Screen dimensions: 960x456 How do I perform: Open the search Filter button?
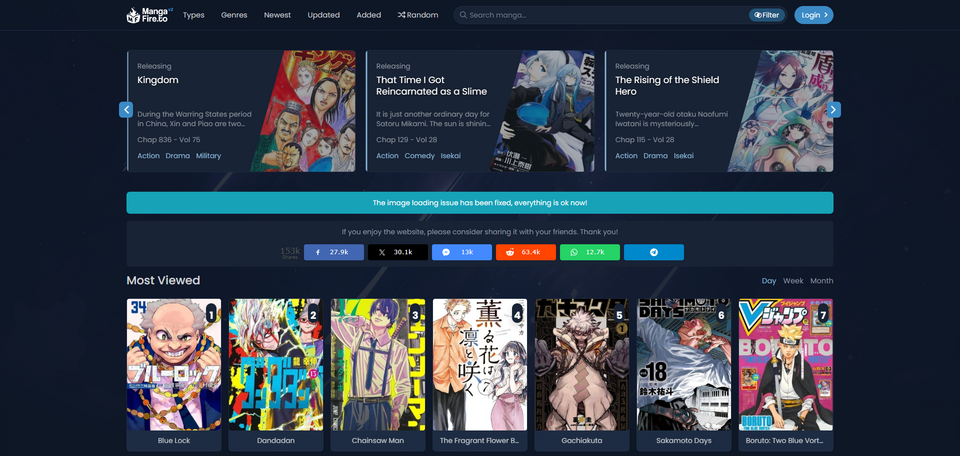(767, 15)
